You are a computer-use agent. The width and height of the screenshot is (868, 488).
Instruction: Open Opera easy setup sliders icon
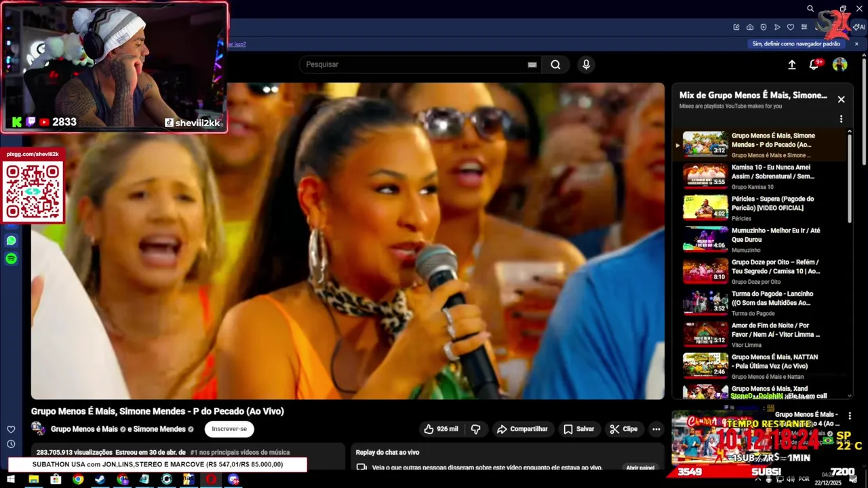tap(804, 27)
